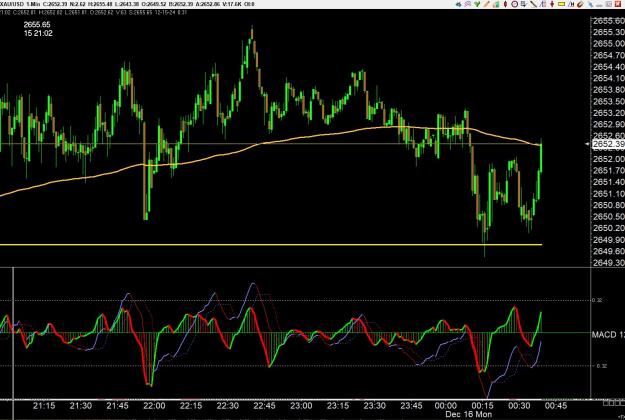The width and height of the screenshot is (625, 420).
Task: Select the pencil drawing tool icon
Action: (x=487, y=4)
